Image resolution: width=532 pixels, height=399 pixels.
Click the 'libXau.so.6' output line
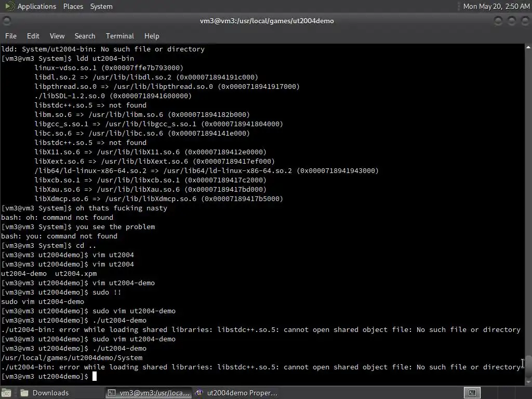(150, 189)
